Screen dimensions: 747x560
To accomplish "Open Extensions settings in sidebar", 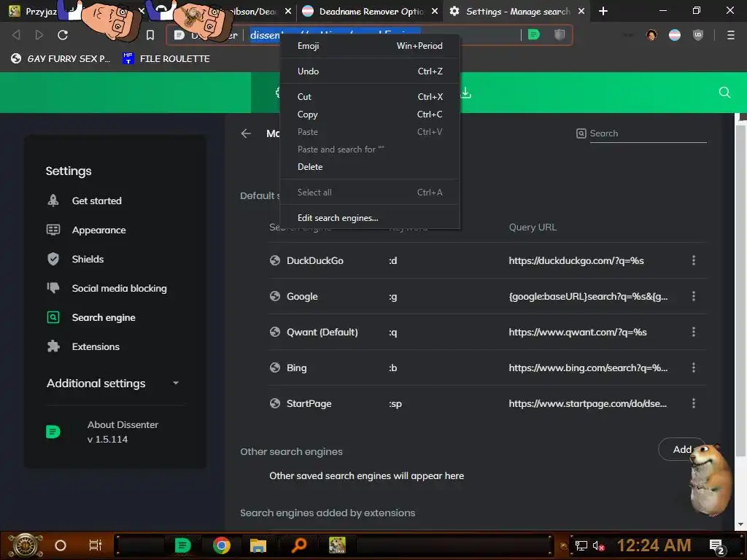I will tap(96, 346).
